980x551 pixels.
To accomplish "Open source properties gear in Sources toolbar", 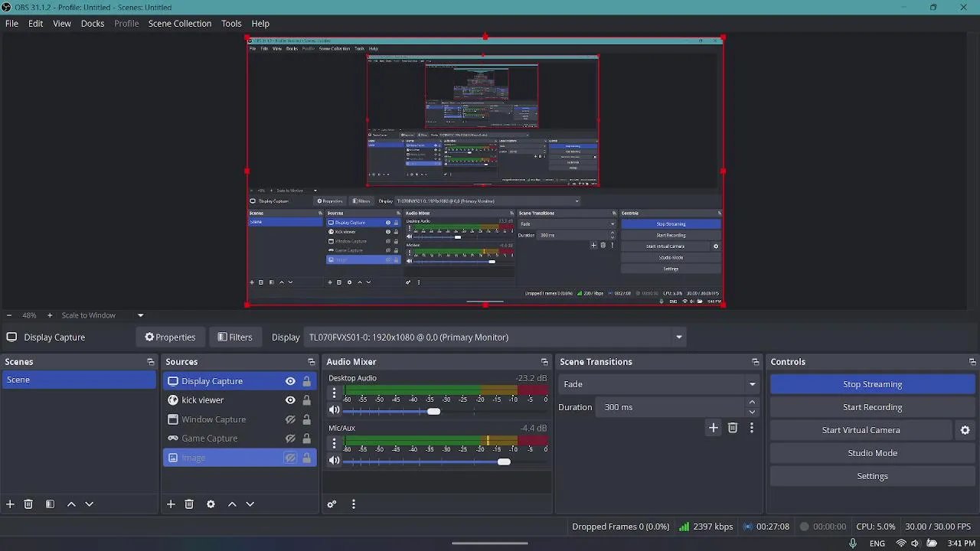I will pyautogui.click(x=211, y=504).
